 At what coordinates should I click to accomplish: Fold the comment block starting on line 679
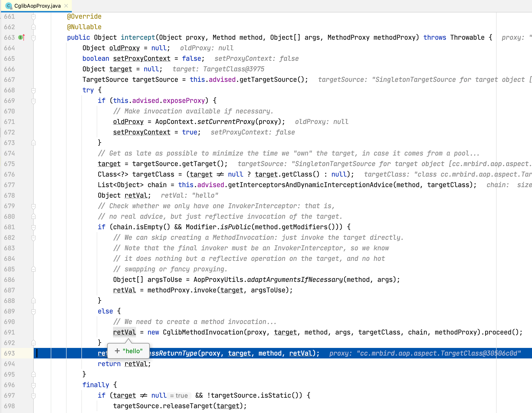[x=34, y=206]
